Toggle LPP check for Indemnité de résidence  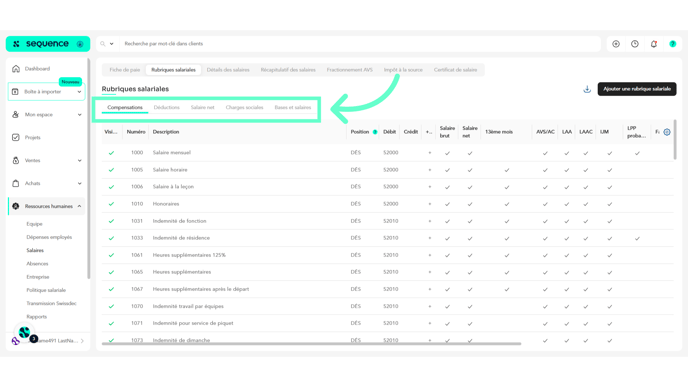[637, 238]
